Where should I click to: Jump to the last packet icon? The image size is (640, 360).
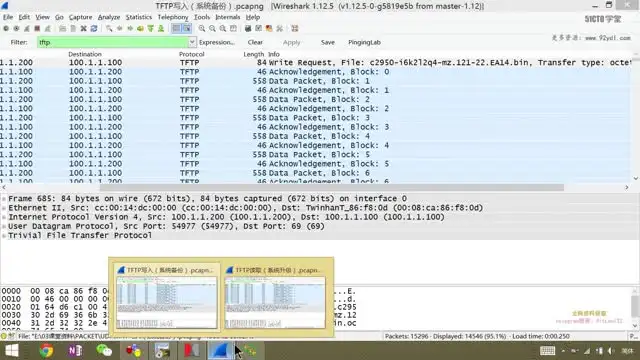pyautogui.click(x=161, y=29)
